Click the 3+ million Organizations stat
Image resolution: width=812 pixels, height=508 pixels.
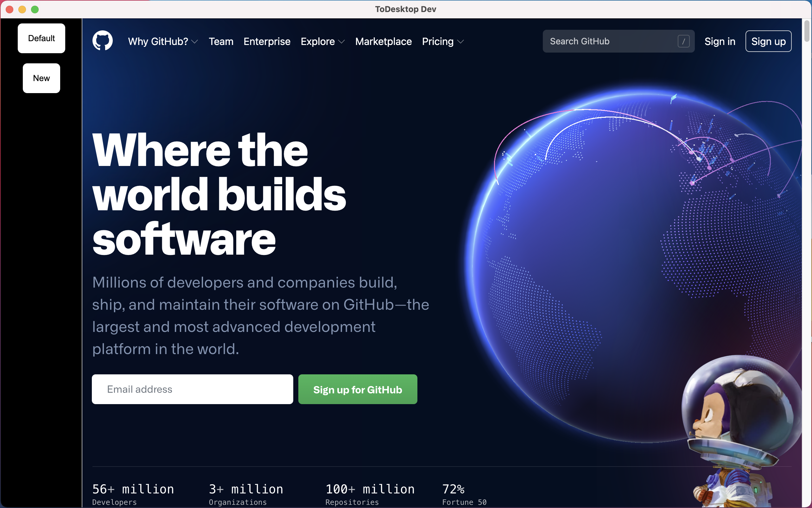click(246, 494)
